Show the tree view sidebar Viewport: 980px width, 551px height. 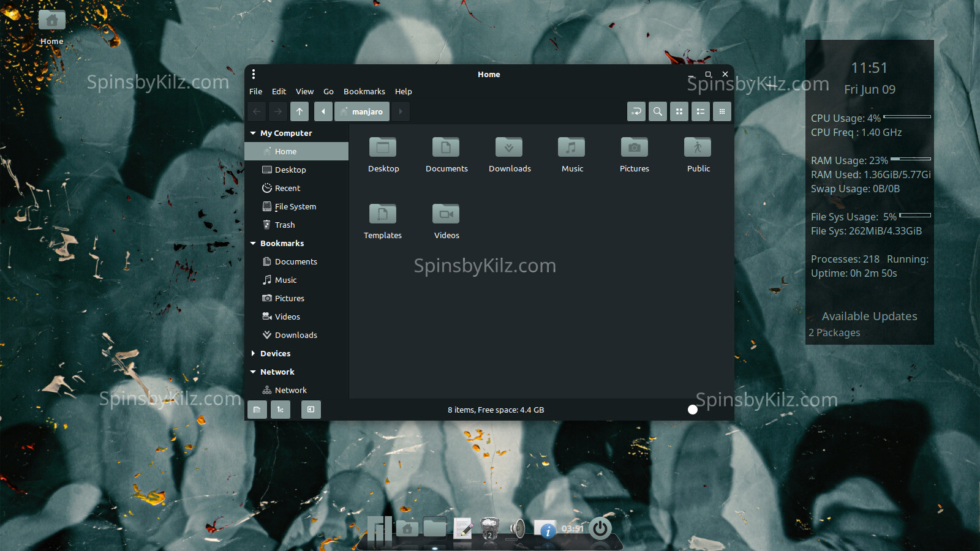280,410
